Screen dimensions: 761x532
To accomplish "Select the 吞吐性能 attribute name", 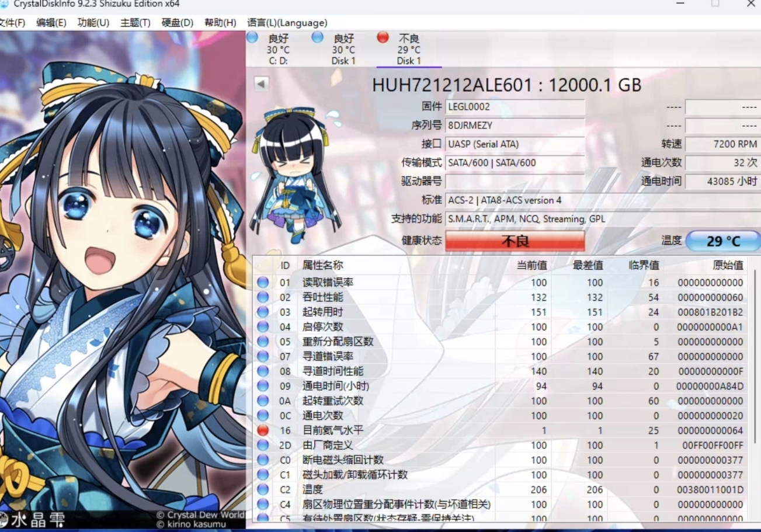I will 322,297.
